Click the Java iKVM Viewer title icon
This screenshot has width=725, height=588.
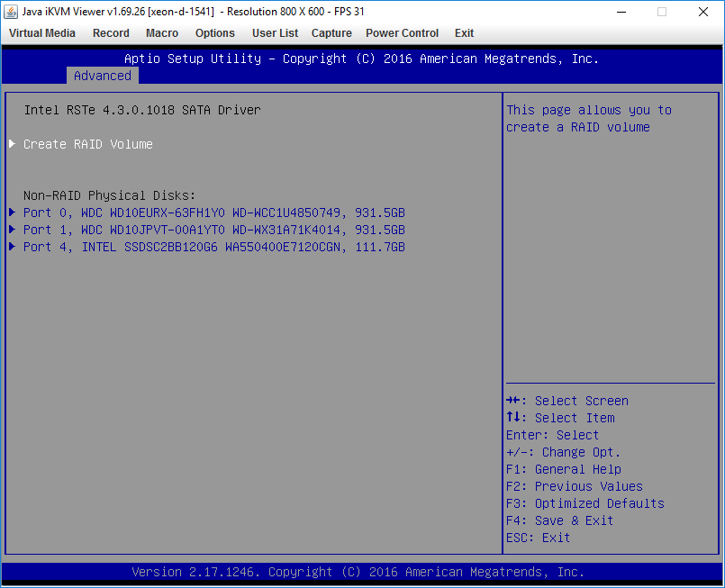[11, 12]
